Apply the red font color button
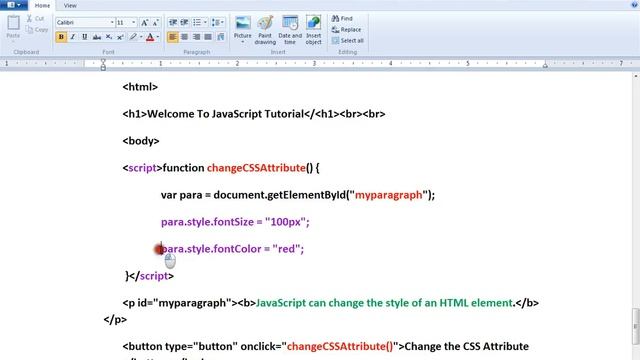The width and height of the screenshot is (640, 360). point(150,37)
